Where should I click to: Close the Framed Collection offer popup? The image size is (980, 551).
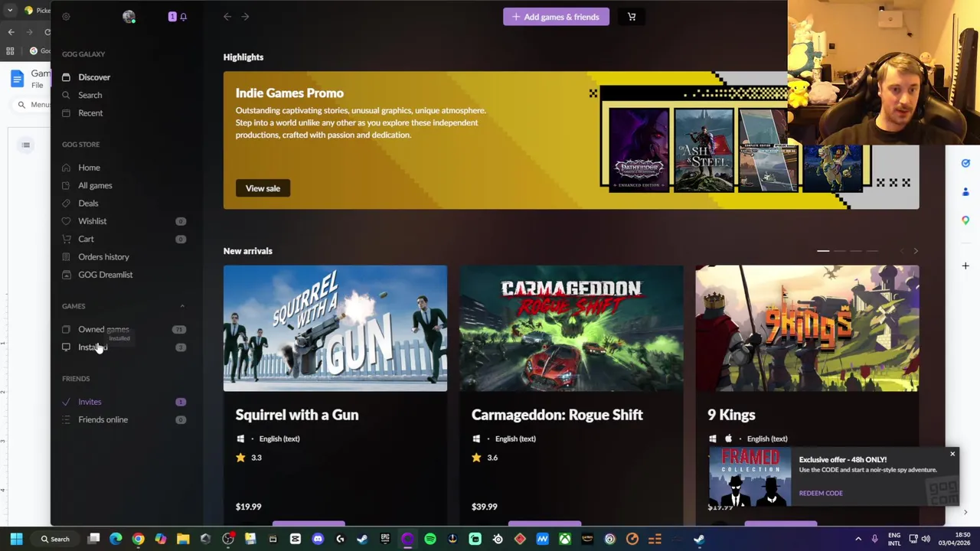[x=952, y=455]
